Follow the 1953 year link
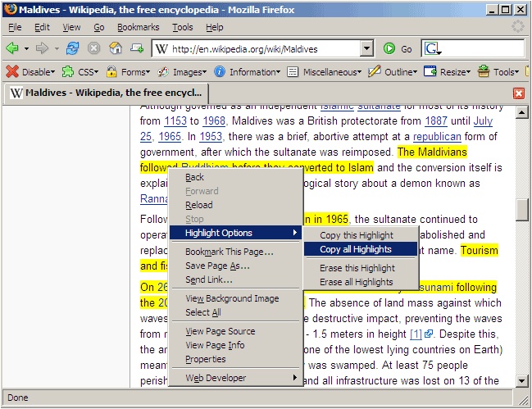 coord(211,136)
